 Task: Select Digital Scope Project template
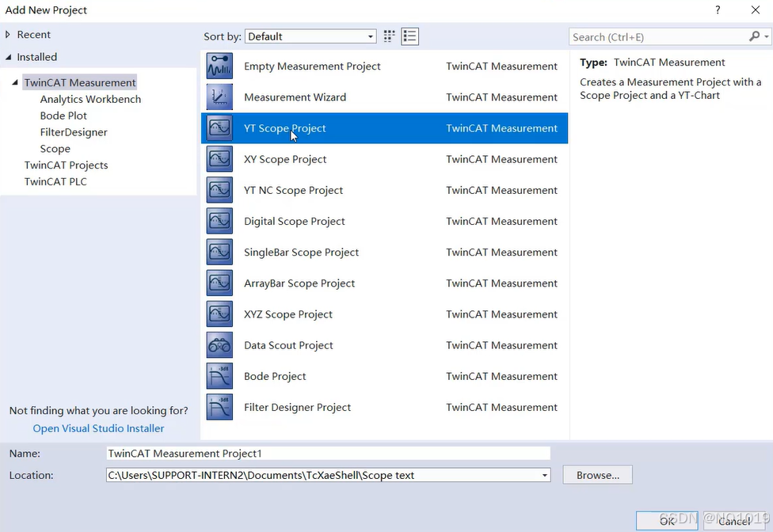tap(385, 221)
